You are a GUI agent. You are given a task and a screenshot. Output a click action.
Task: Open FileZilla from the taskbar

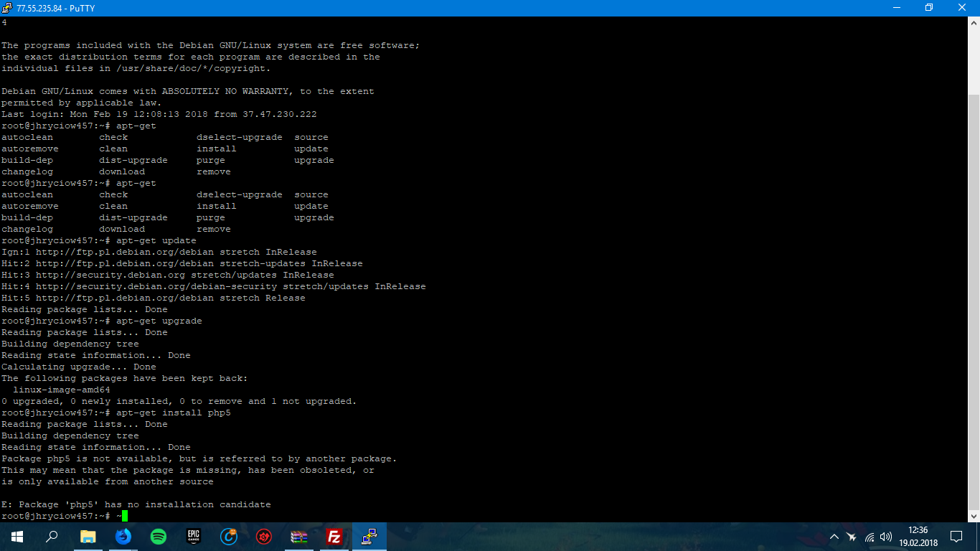334,537
